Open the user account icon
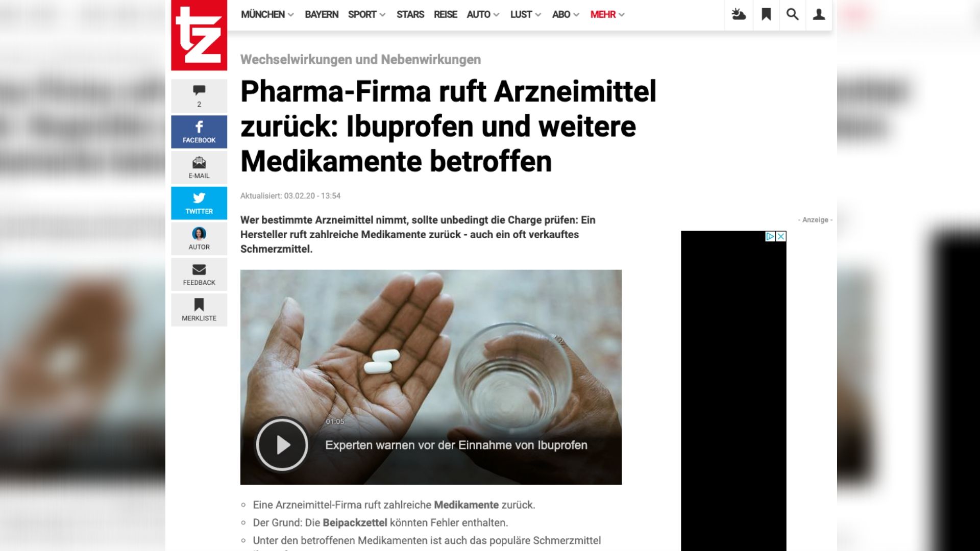The image size is (980, 551). [819, 14]
